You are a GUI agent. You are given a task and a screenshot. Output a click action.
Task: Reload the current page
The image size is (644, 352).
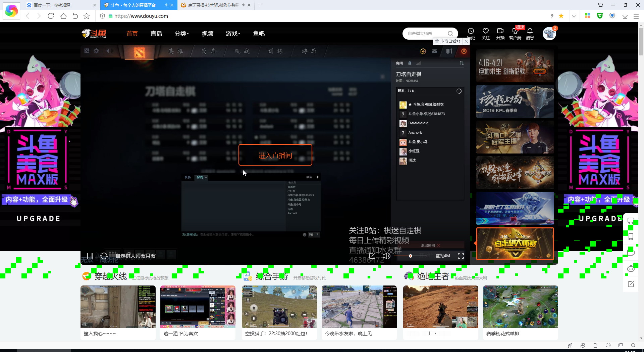coord(51,16)
